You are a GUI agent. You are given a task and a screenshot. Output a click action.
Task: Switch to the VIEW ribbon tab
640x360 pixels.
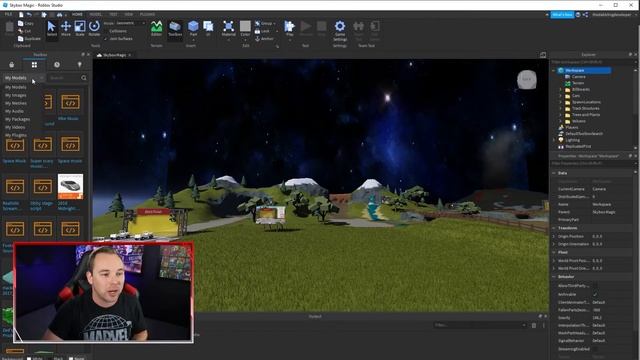[129, 14]
